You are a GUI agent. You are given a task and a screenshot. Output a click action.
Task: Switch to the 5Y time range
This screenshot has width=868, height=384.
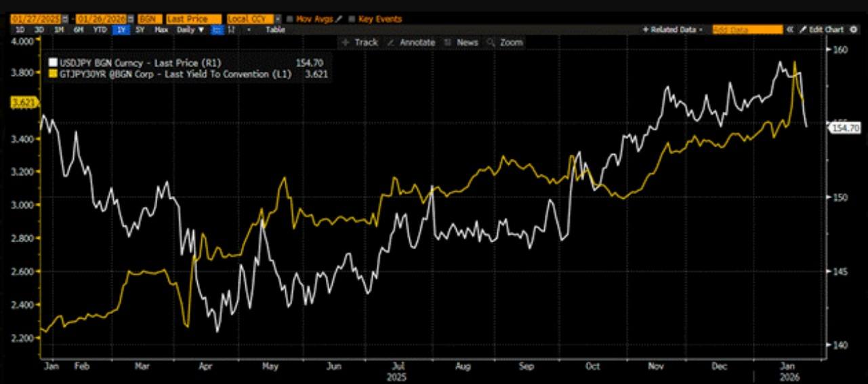140,30
